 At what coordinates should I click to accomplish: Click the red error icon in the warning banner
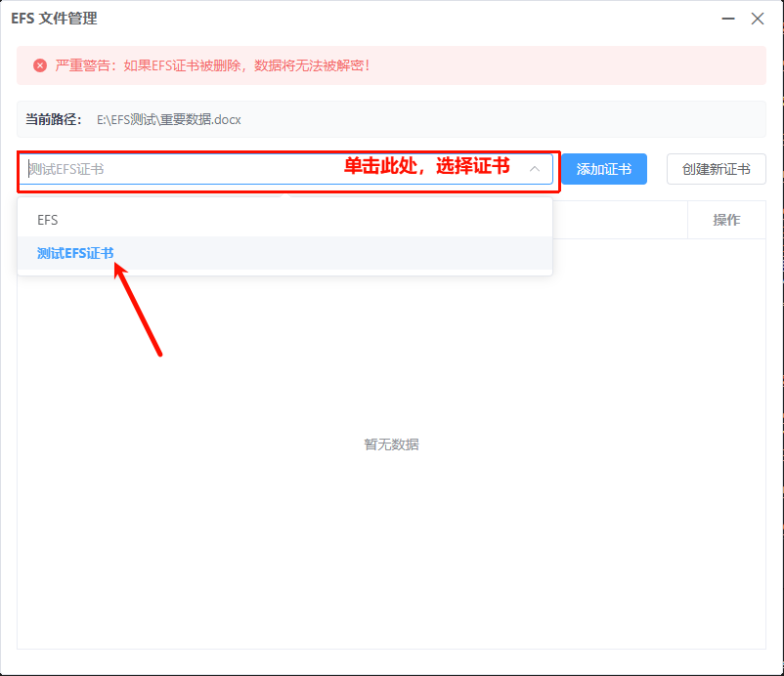pos(40,65)
